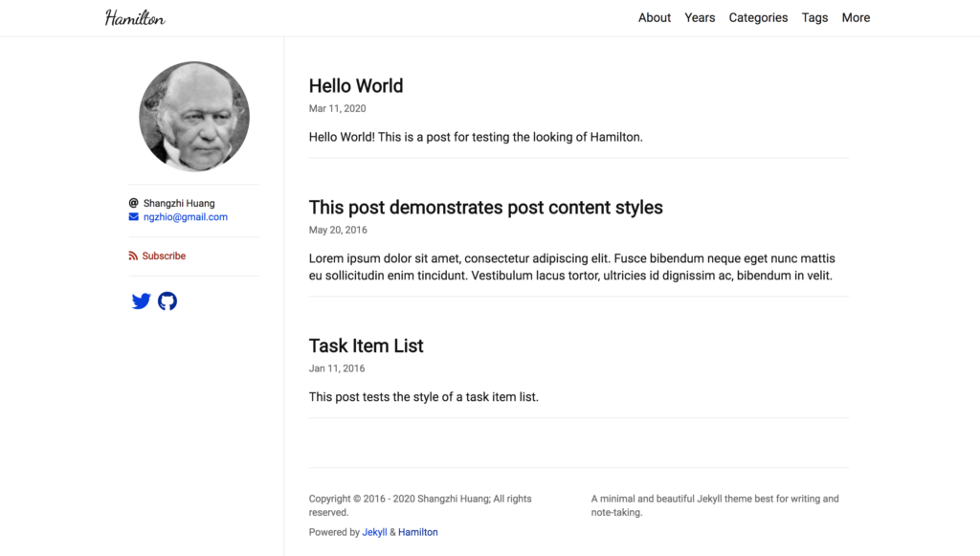Image resolution: width=980 pixels, height=556 pixels.
Task: Follow the Jekyll link in footer
Action: pyautogui.click(x=374, y=532)
